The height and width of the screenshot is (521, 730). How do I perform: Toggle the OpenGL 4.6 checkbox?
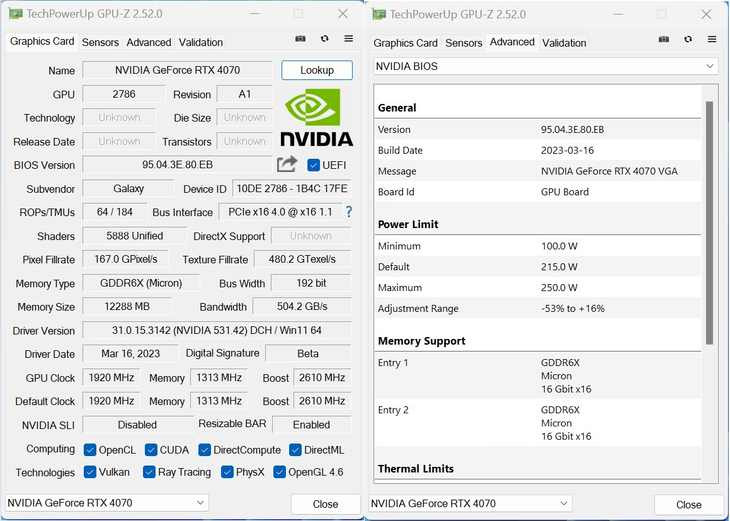pyautogui.click(x=279, y=472)
